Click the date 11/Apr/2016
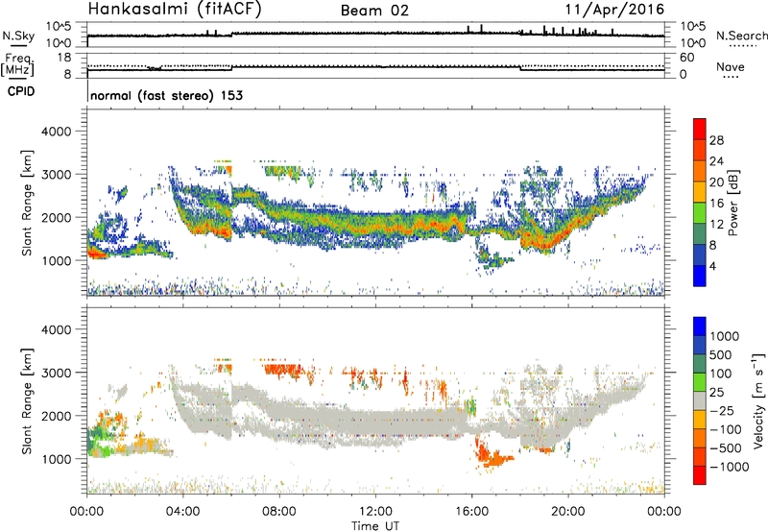Screen dimensions: 768x532 [x=614, y=10]
